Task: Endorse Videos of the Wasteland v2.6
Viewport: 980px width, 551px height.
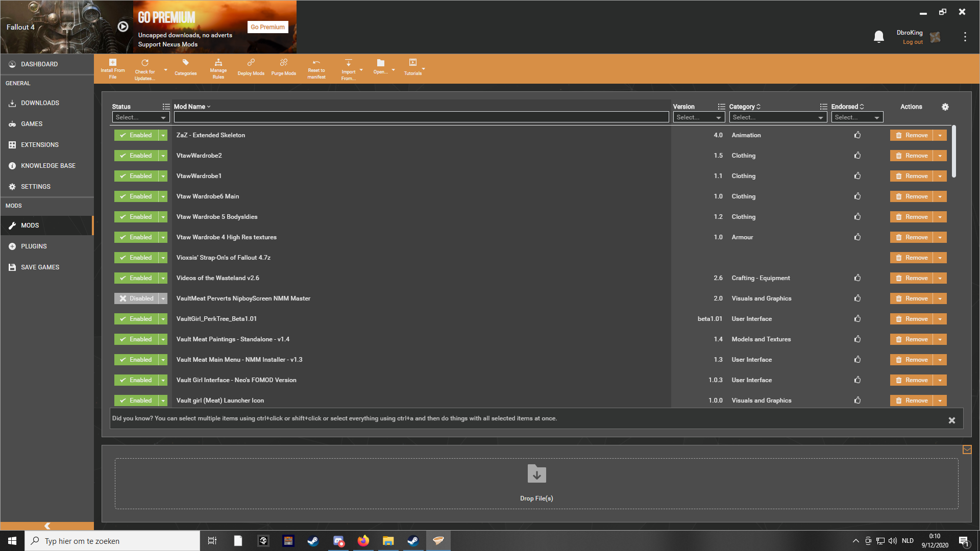Action: tap(857, 278)
